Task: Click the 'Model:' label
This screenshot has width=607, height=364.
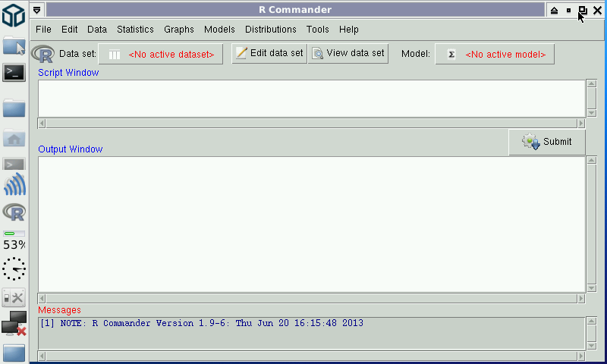Action: click(x=415, y=54)
